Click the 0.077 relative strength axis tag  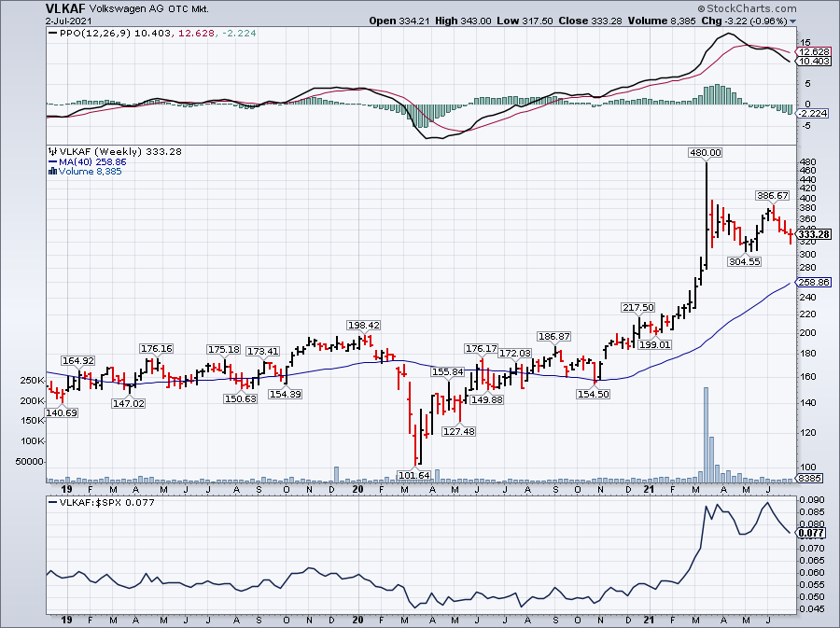click(808, 534)
